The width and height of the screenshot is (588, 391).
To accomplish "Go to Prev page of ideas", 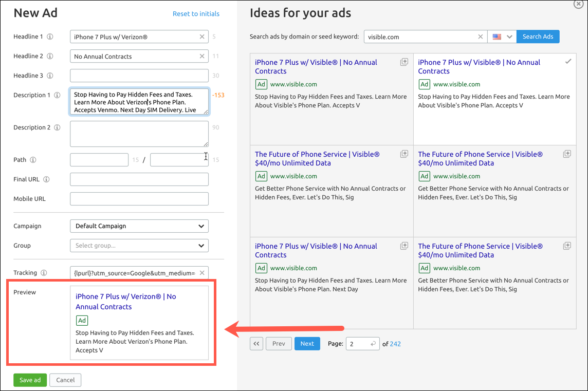I will [279, 343].
